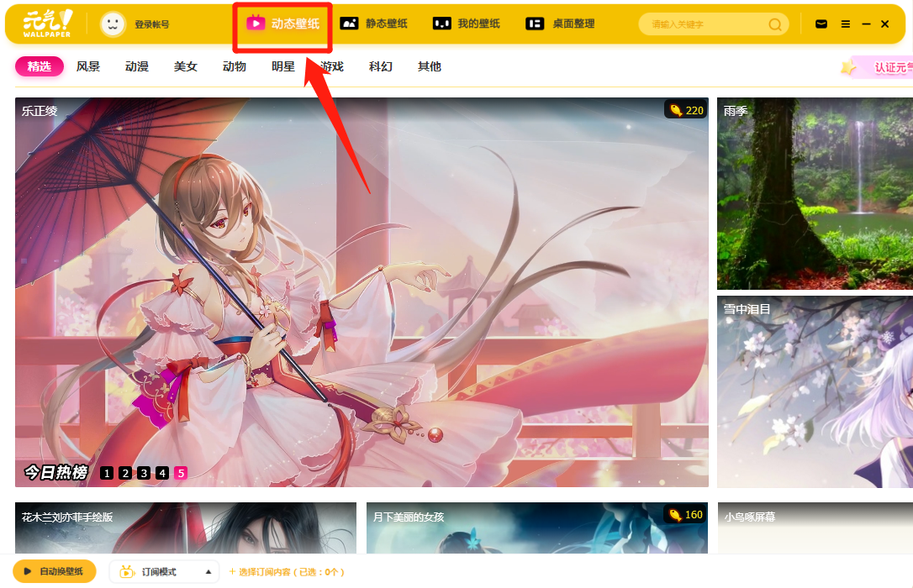The width and height of the screenshot is (913, 588).
Task: Click the smiley avatar icon
Action: click(113, 24)
